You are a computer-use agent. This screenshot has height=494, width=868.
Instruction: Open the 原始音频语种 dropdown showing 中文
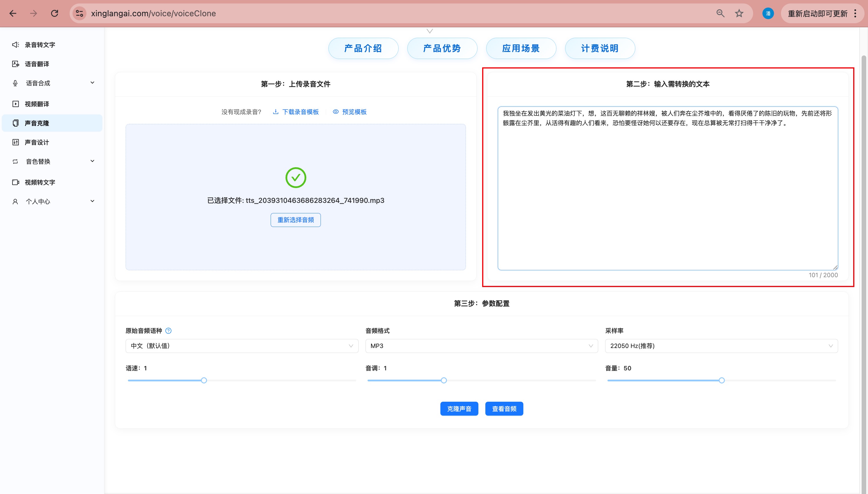(x=242, y=346)
